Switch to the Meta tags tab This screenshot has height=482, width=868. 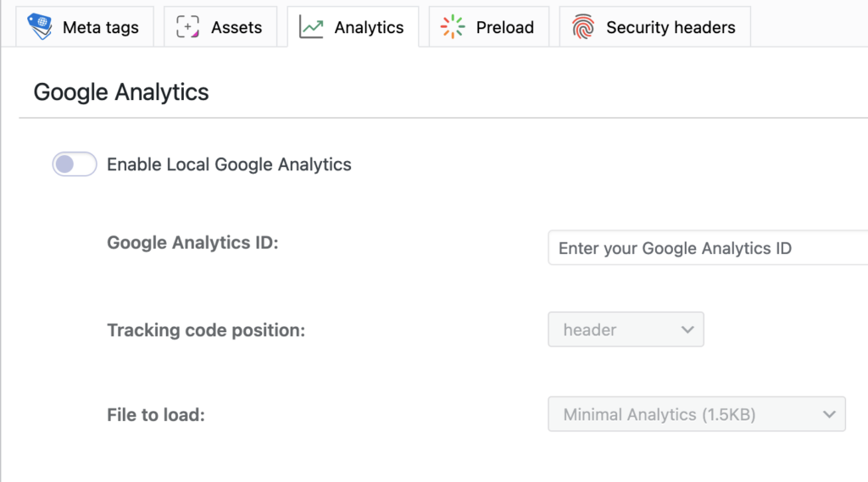tap(85, 26)
